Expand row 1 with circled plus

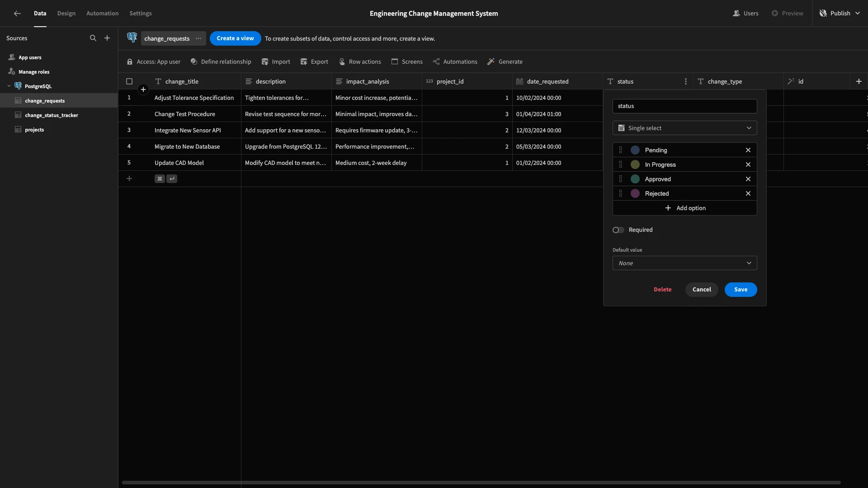click(143, 89)
